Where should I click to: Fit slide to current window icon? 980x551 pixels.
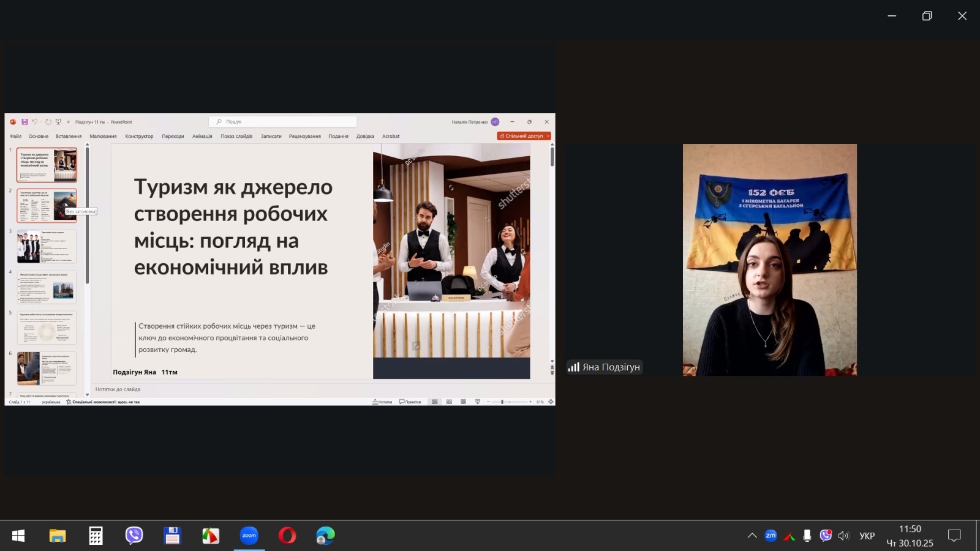tap(551, 402)
